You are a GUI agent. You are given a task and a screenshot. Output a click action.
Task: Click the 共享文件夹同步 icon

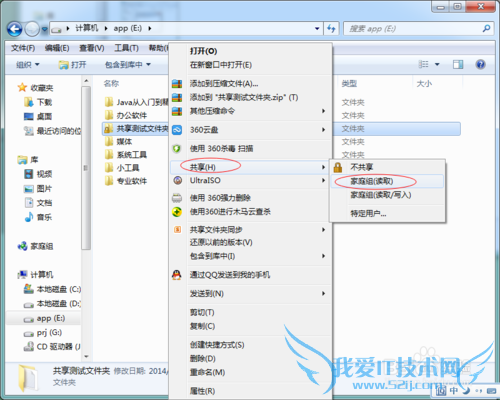point(178,229)
